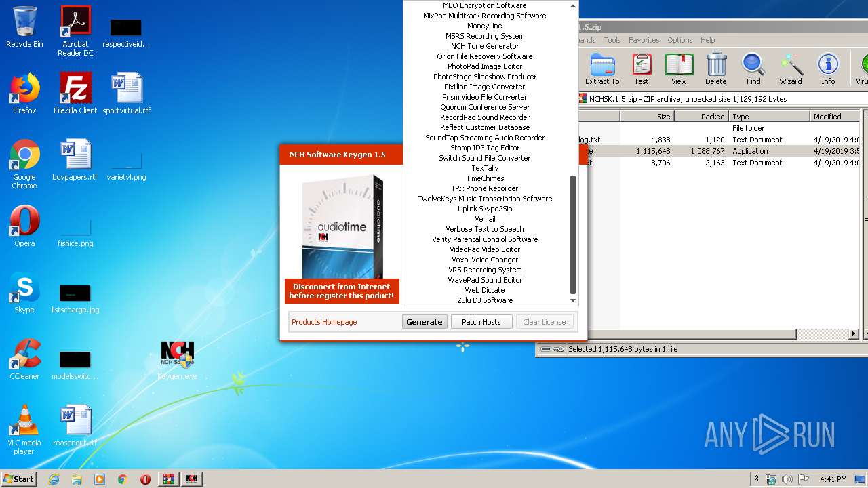Viewport: 868px width, 488px height.
Task: Click Test archive icon in WinRAR
Action: pos(642,69)
